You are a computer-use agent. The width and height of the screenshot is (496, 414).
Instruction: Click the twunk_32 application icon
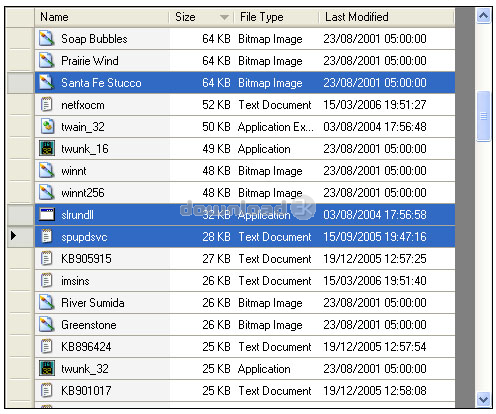pyautogui.click(x=47, y=369)
